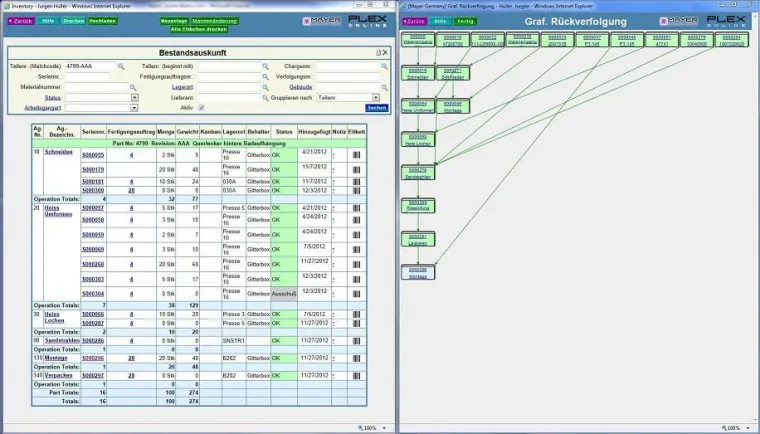Click lookup icon next to Gebäude field
This screenshot has width=760, height=434.
[x=385, y=87]
